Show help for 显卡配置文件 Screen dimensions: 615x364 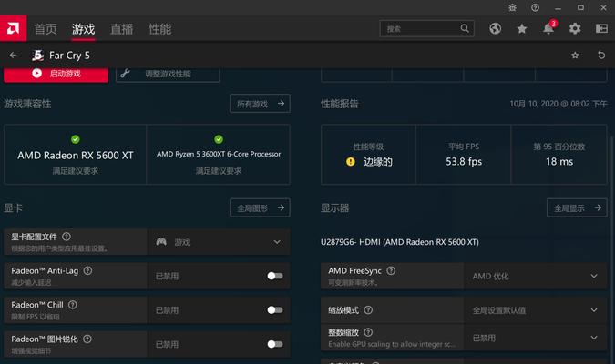[x=67, y=237]
